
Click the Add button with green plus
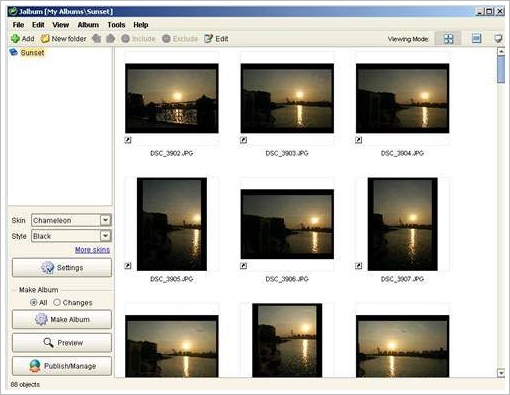point(22,39)
